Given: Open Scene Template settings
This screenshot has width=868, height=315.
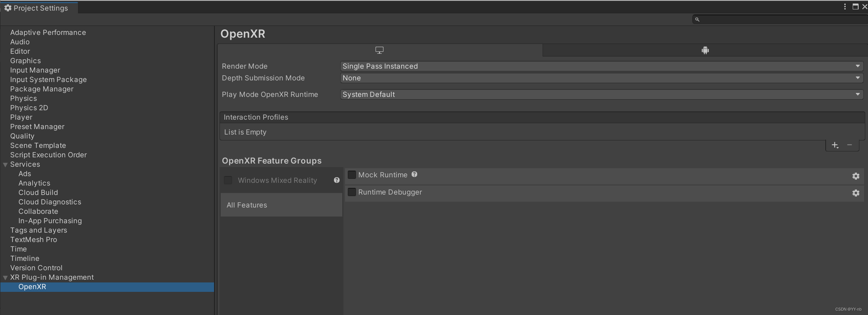Looking at the screenshot, I should point(38,146).
